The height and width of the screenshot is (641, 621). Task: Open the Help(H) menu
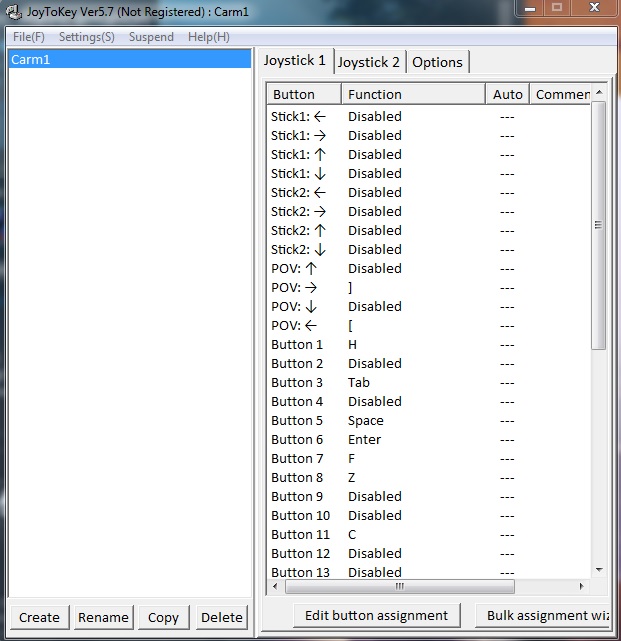tap(208, 37)
